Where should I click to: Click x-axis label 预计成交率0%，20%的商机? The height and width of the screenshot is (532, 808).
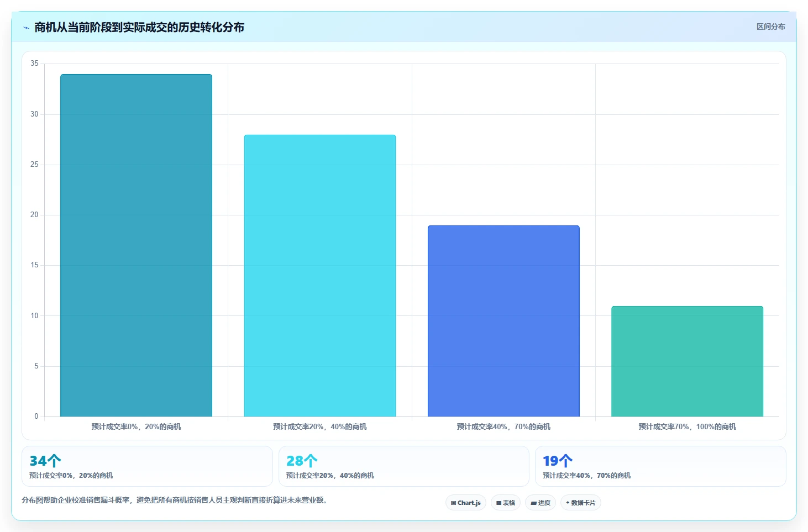pos(136,426)
